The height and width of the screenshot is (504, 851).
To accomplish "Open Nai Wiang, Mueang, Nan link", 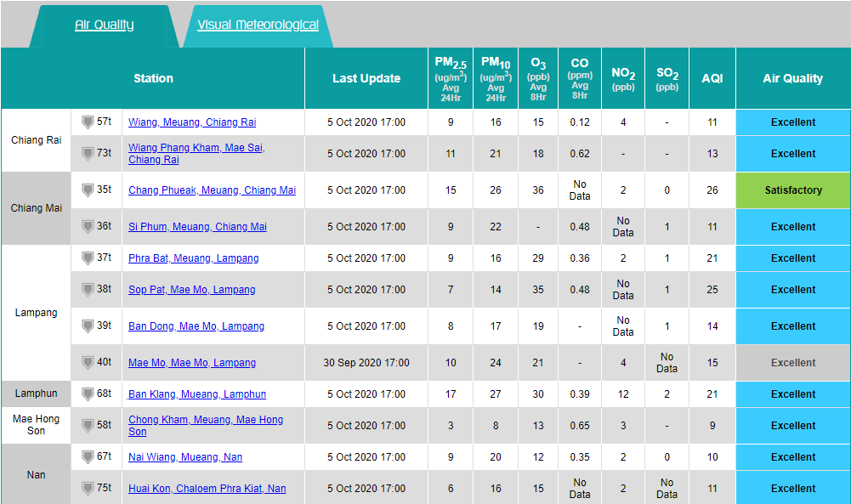I will point(185,456).
